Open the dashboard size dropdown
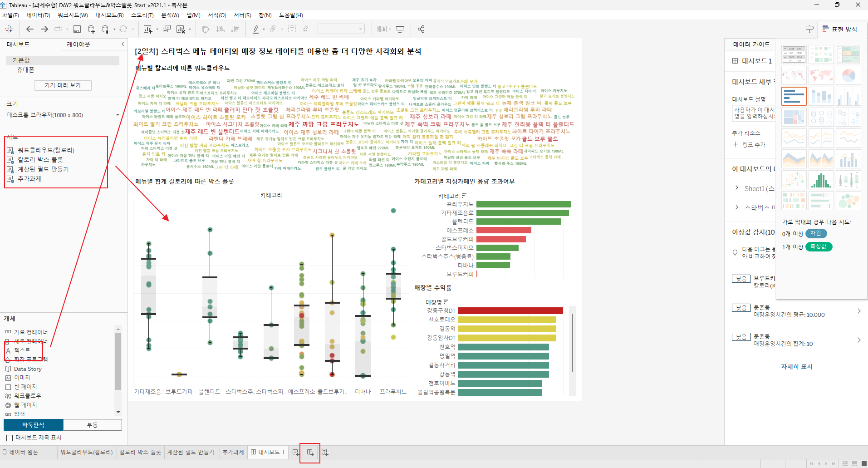The image size is (868, 468). click(x=64, y=115)
